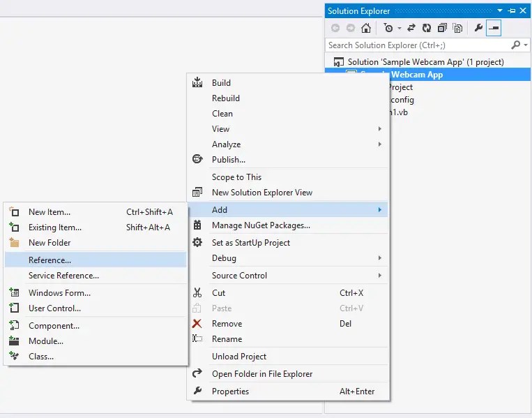Viewport: 532px width, 418px height.
Task: Open the Solution Explorer window position dropdown
Action: [x=500, y=11]
